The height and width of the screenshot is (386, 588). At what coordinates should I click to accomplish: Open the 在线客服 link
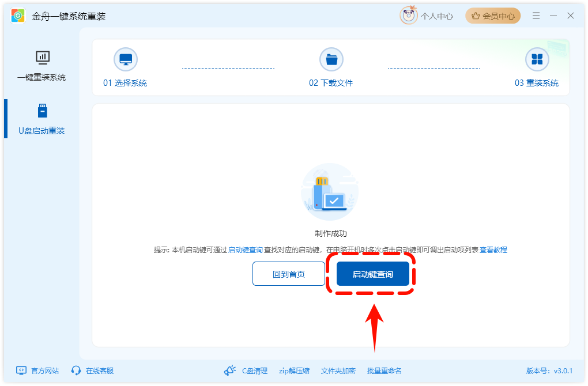tap(99, 370)
